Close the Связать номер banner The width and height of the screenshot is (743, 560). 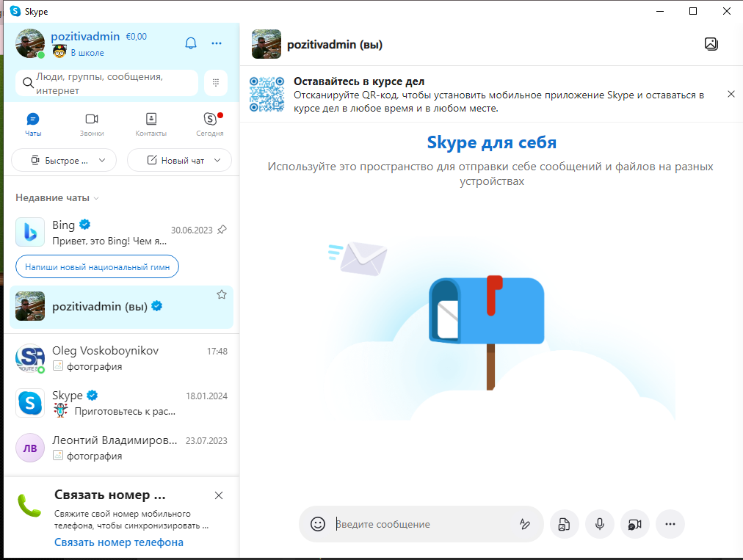219,495
